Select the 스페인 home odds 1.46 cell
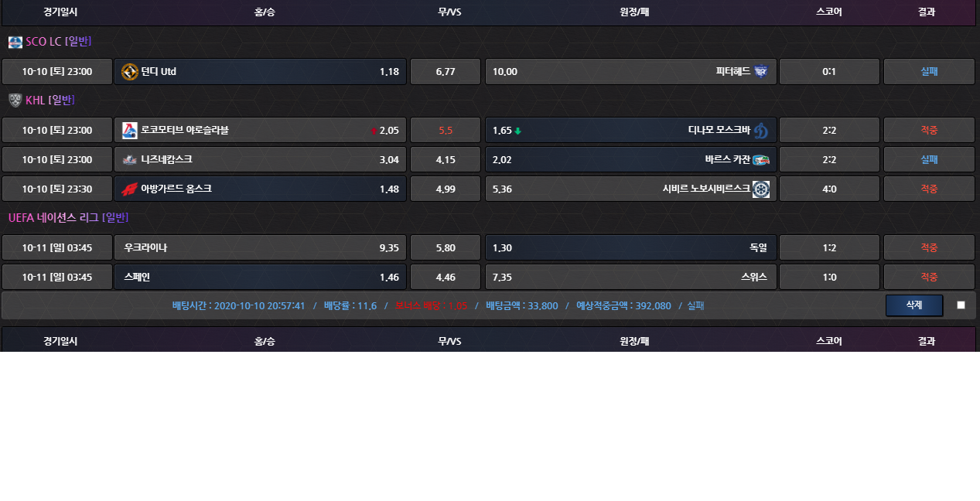The height and width of the screenshot is (501, 980). [260, 278]
